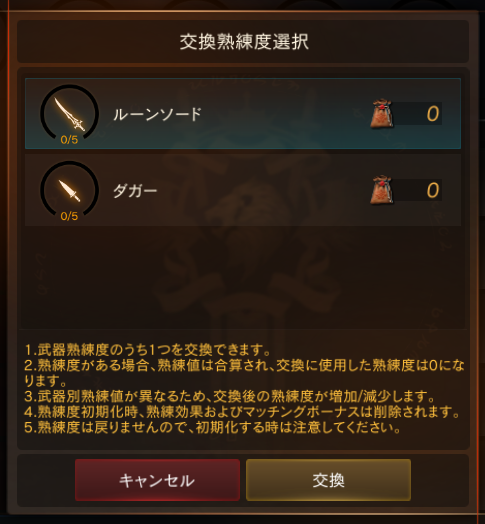This screenshot has height=524, width=485.
Task: Click note 3 about weapon-specific mastery values
Action: [229, 396]
